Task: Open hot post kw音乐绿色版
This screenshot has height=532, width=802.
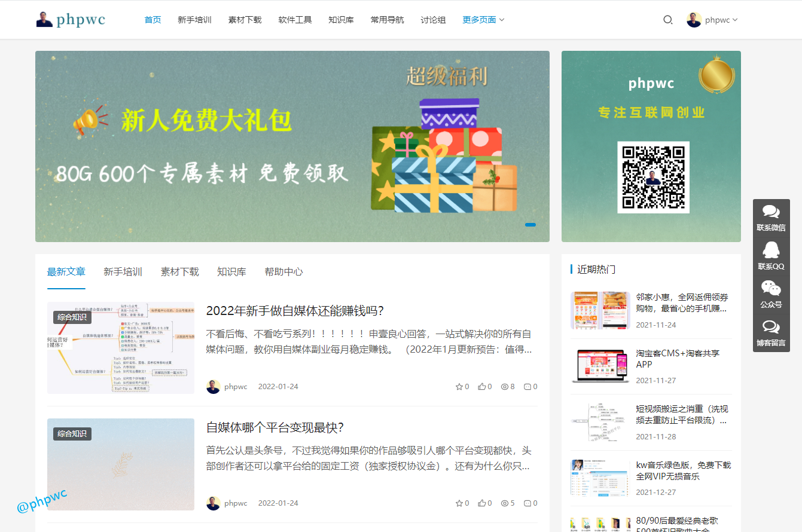Action: [x=683, y=470]
